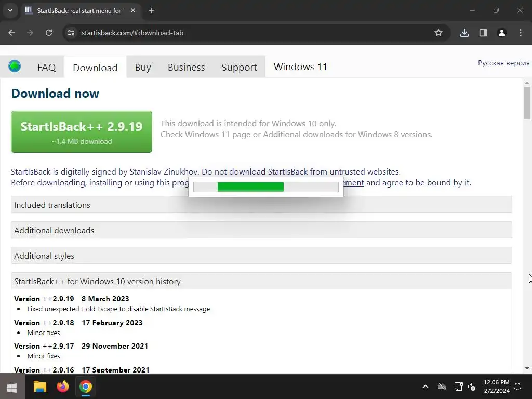Click 'Fixed unexpected Hold Escape' changelog line
Screen dimensions: 532x399
(119, 309)
